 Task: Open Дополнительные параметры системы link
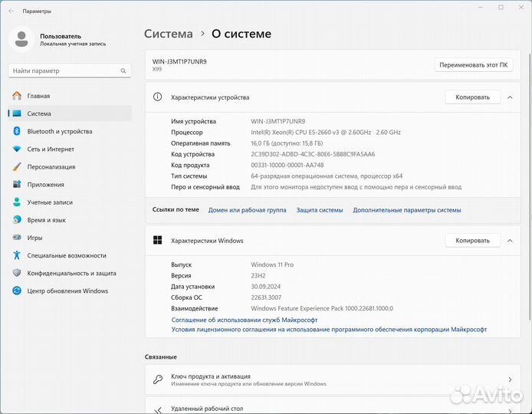click(406, 209)
